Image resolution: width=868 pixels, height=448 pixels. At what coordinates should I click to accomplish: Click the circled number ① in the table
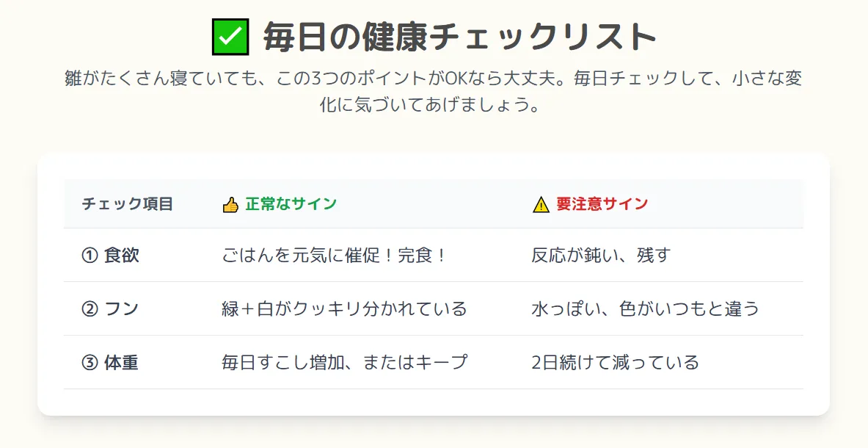(90, 256)
